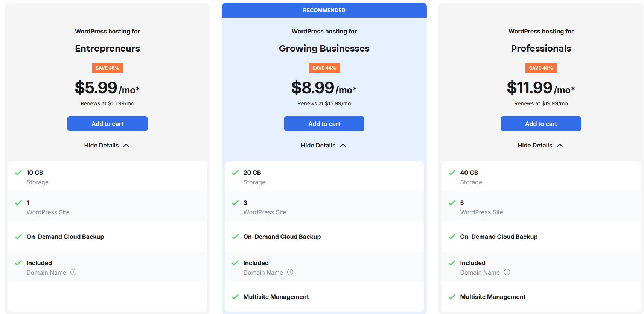Select the $8.99/mo price
Viewport: 644px width, 314px height.
324,88
